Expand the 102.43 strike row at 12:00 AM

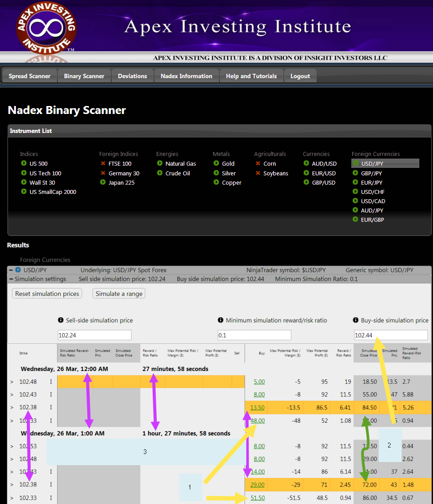12,395
